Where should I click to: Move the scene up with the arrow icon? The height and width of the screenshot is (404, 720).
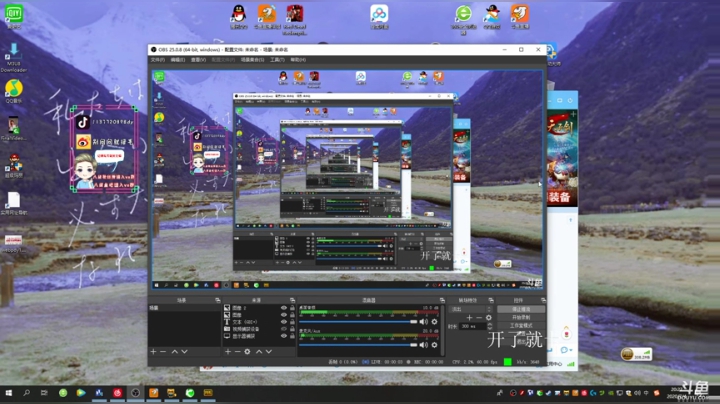174,352
